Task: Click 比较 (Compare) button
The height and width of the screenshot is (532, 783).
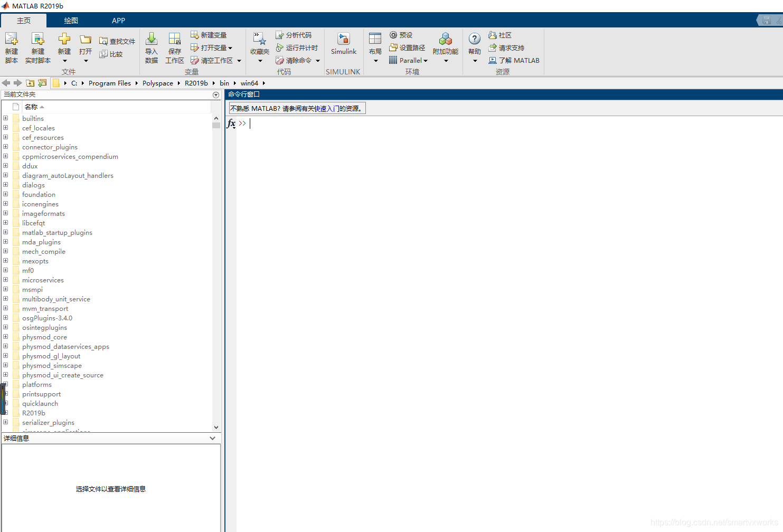Action: (111, 54)
